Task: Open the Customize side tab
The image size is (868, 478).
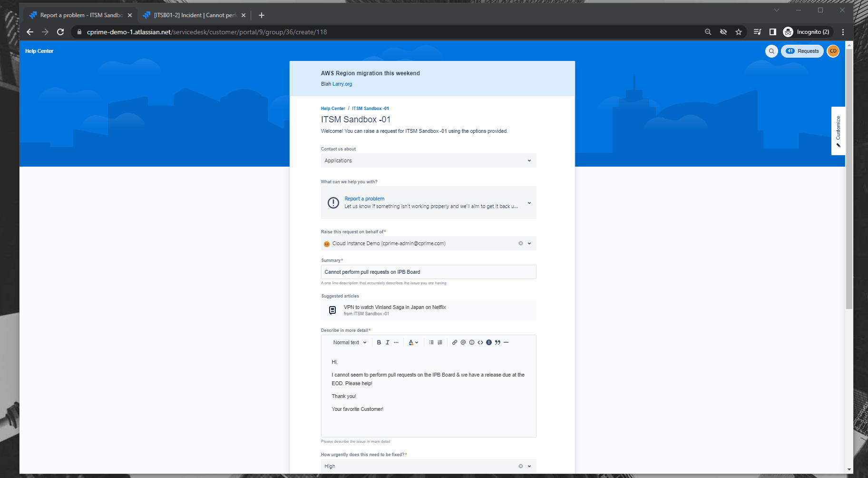Action: [838, 131]
